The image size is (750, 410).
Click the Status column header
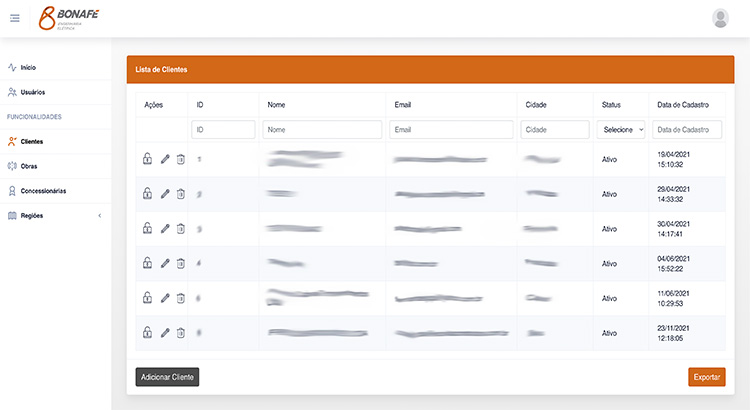pyautogui.click(x=611, y=105)
